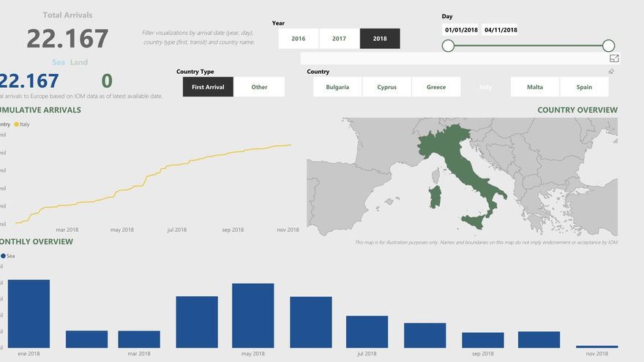Filter by Bulgaria
Viewport: 644px width, 362px height.
337,87
